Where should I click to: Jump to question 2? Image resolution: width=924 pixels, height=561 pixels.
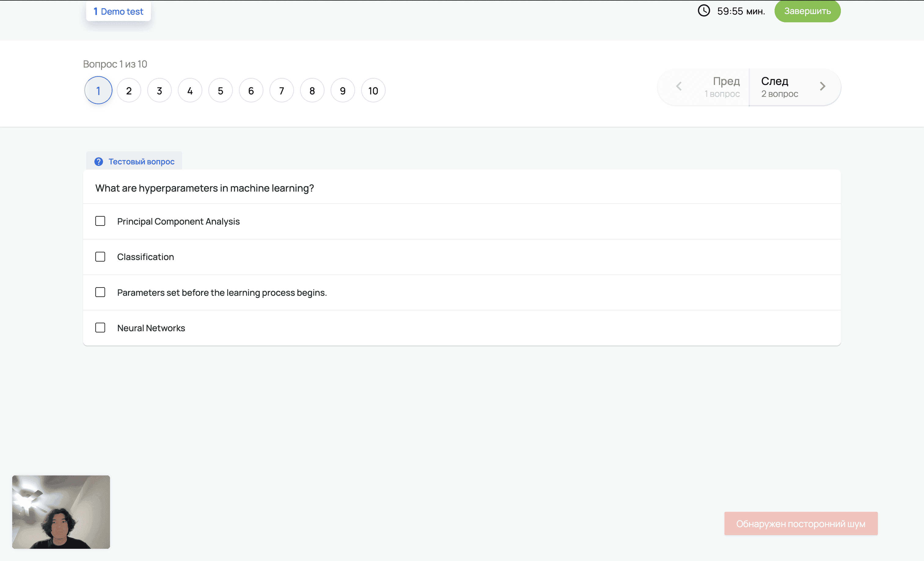click(x=129, y=90)
